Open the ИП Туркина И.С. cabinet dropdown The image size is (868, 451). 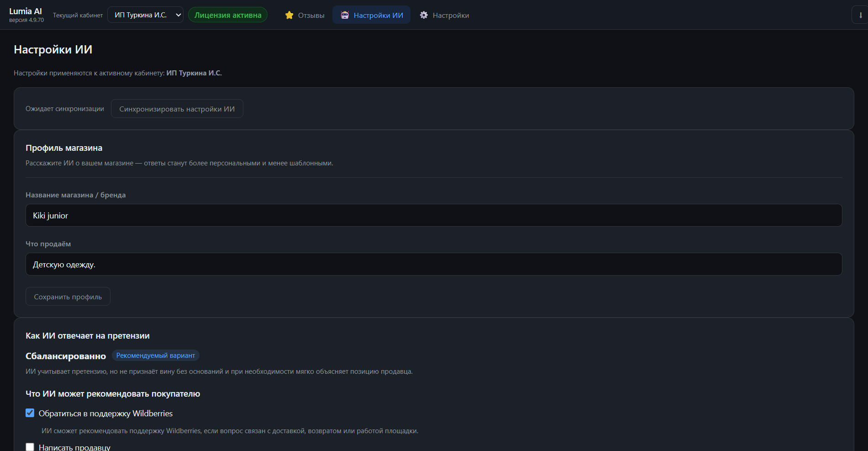(146, 15)
